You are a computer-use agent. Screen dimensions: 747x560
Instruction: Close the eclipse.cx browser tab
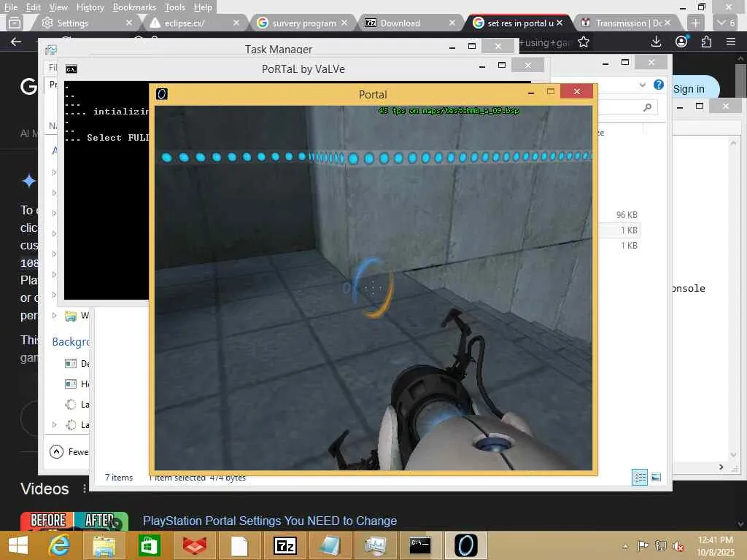pyautogui.click(x=236, y=23)
